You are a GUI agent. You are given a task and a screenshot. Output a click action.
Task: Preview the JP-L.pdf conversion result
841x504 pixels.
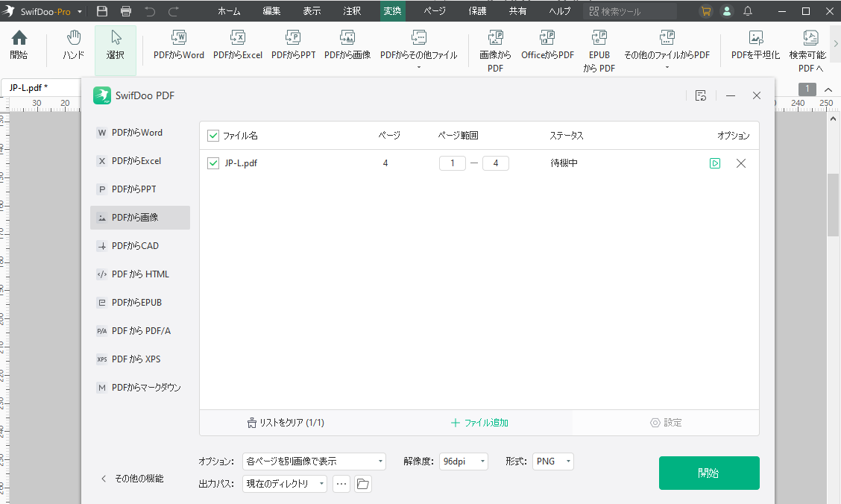[x=715, y=163]
